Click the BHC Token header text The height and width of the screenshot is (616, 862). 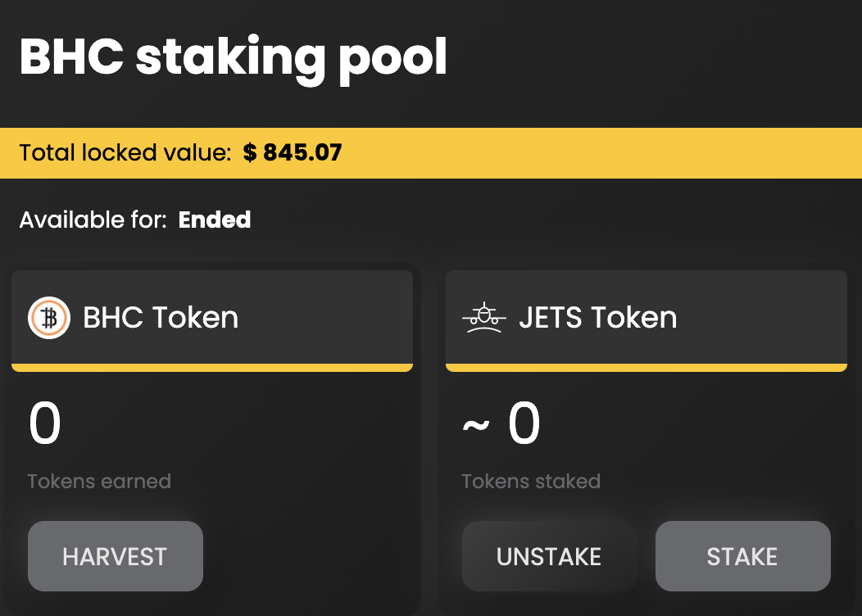tap(161, 318)
